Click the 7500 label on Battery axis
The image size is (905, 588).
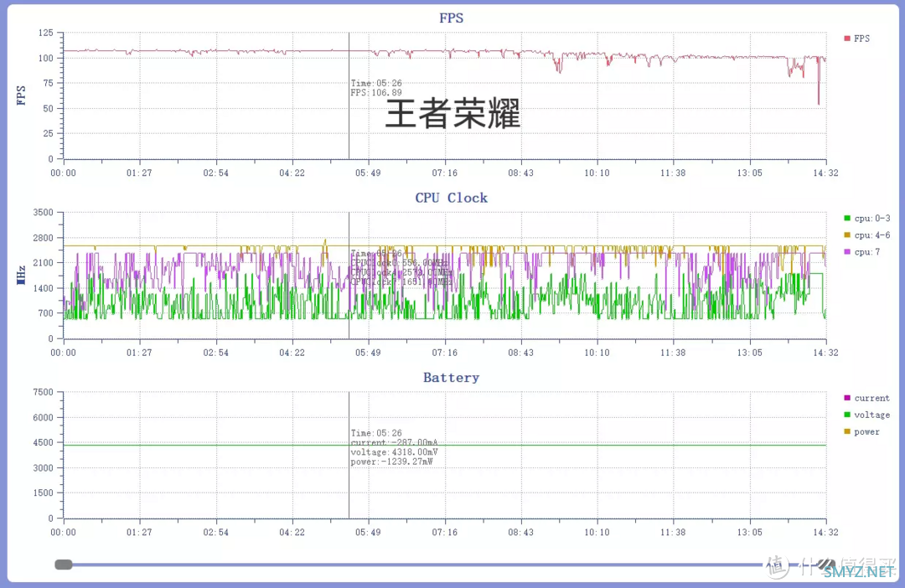coord(44,392)
